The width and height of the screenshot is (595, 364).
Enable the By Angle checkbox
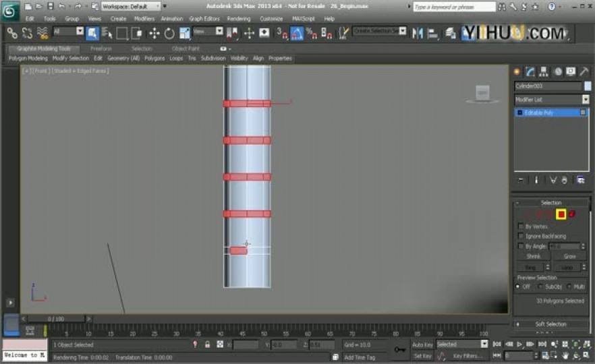521,245
